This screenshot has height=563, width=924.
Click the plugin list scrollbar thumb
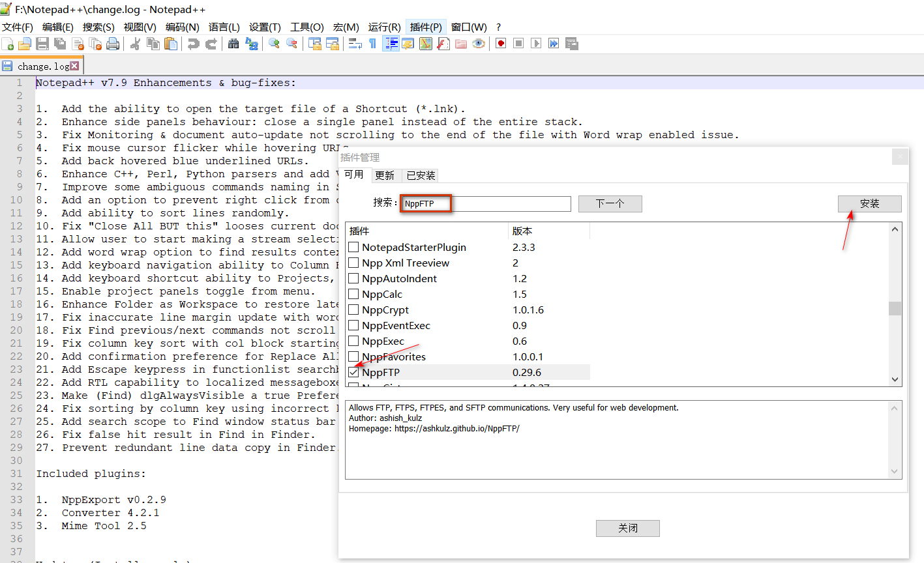(895, 308)
